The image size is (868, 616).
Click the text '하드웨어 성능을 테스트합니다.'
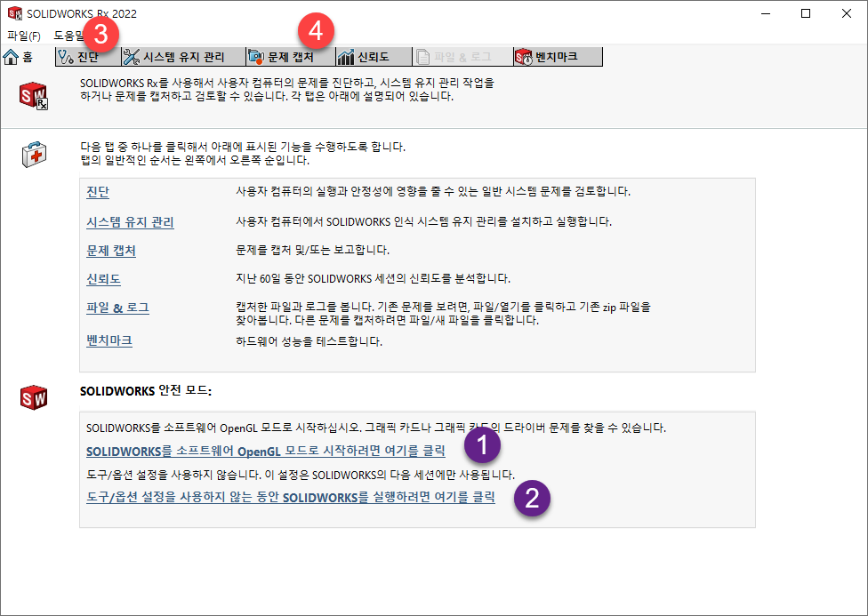coord(309,341)
